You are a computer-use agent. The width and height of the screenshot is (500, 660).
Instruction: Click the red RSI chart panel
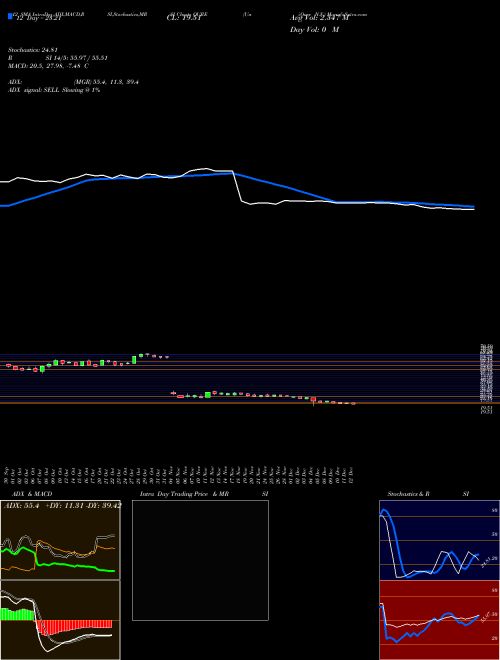point(439,620)
